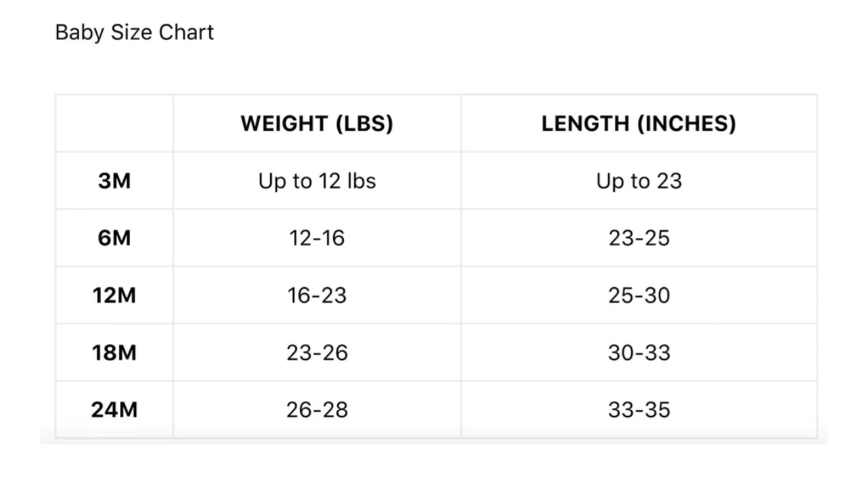
Task: Click the 16-23 weight cell
Action: (x=317, y=295)
